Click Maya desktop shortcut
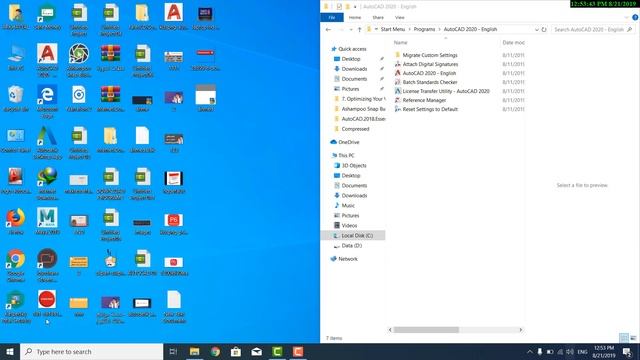 coord(47,222)
